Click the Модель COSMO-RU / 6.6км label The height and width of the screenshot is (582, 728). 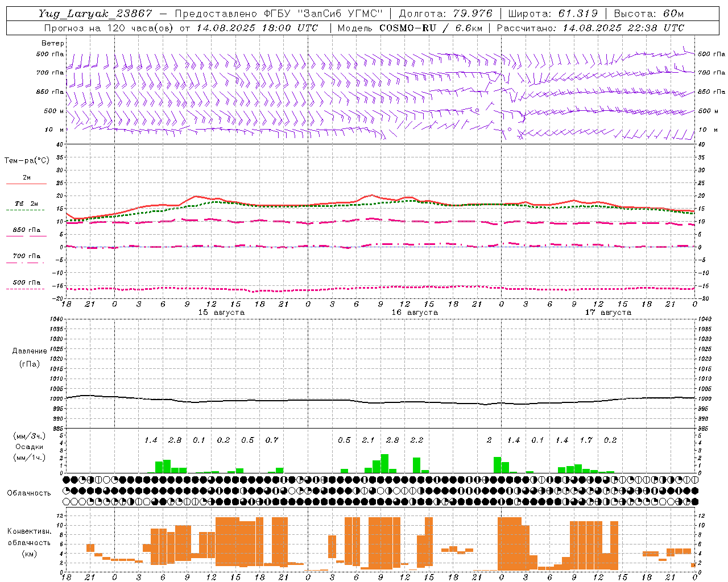[410, 28]
